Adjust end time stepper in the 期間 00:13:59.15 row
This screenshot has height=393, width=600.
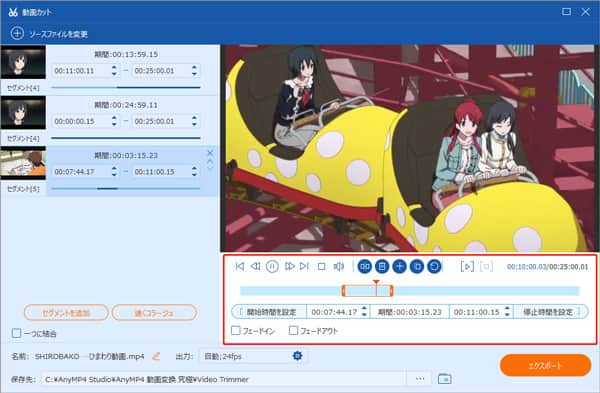point(194,70)
